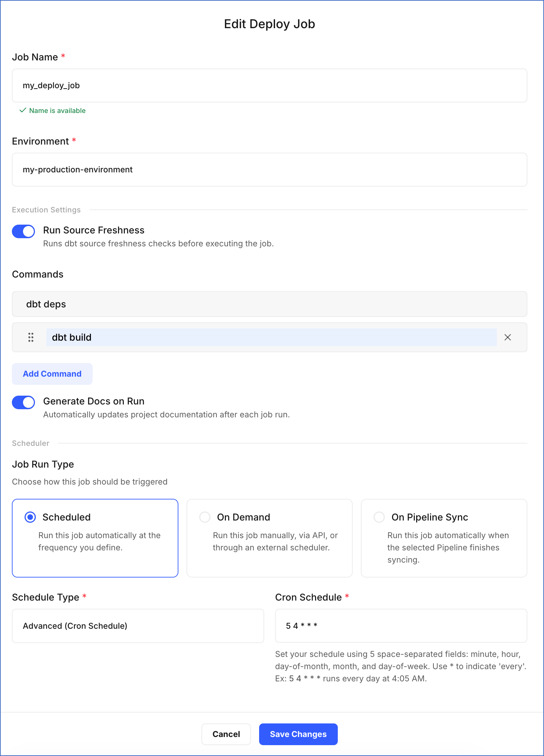This screenshot has height=756, width=544.
Task: Click the Job Run Type heading
Action: point(43,464)
